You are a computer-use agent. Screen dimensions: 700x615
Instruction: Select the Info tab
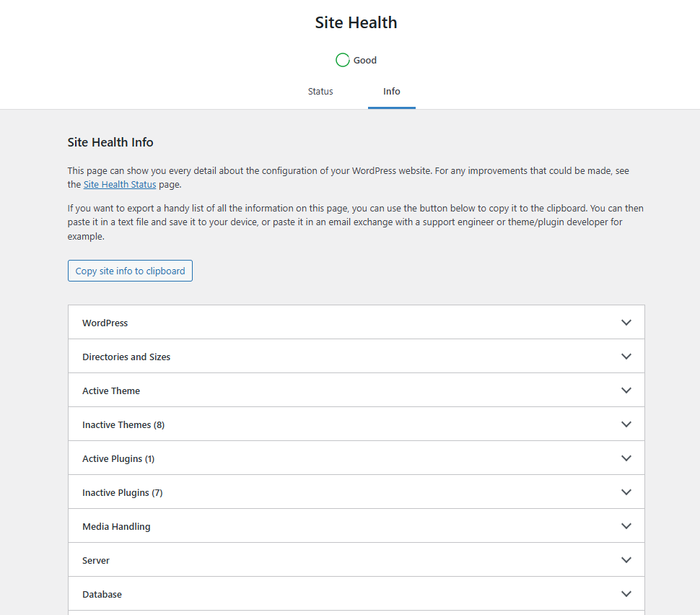[x=392, y=92]
